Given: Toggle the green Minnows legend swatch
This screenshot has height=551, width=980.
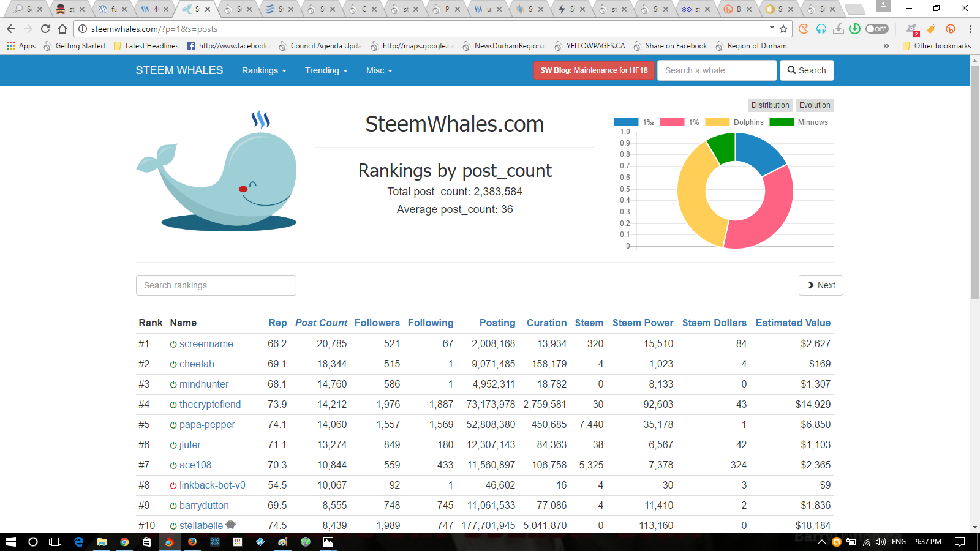Looking at the screenshot, I should 782,122.
